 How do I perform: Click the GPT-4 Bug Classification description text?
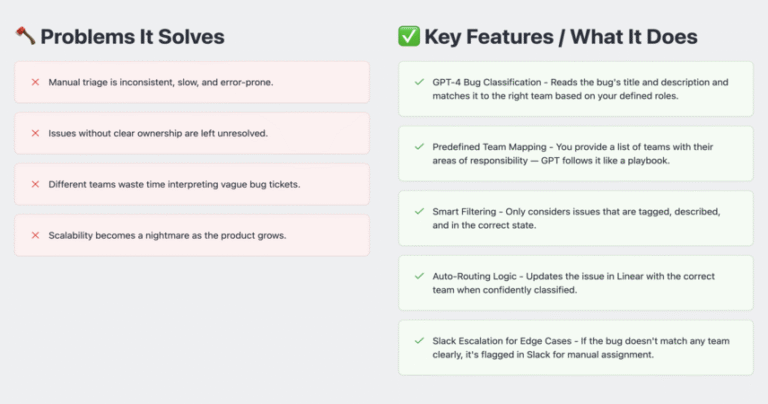(x=580, y=89)
